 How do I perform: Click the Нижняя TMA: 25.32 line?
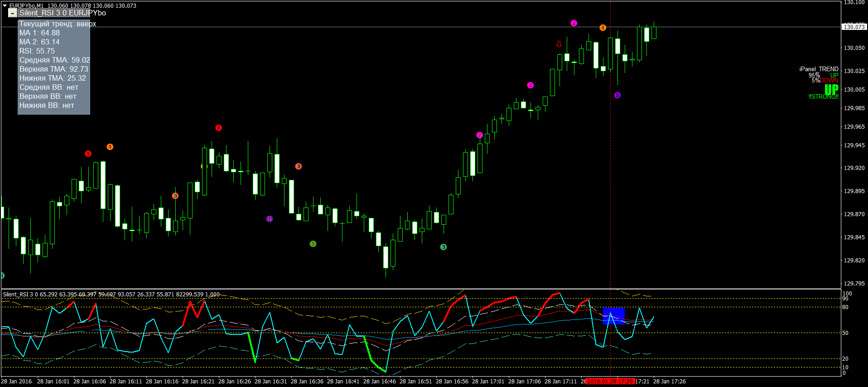pyautogui.click(x=53, y=78)
